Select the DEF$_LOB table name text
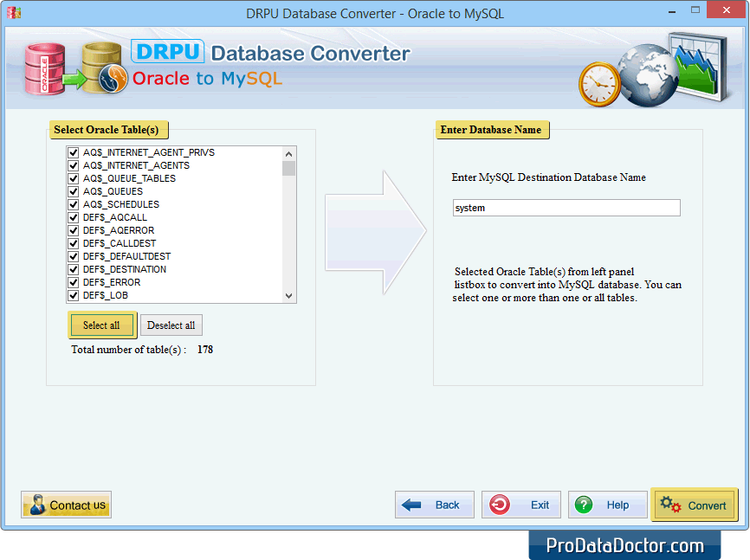Screen dimensions: 750x560 tap(106, 295)
